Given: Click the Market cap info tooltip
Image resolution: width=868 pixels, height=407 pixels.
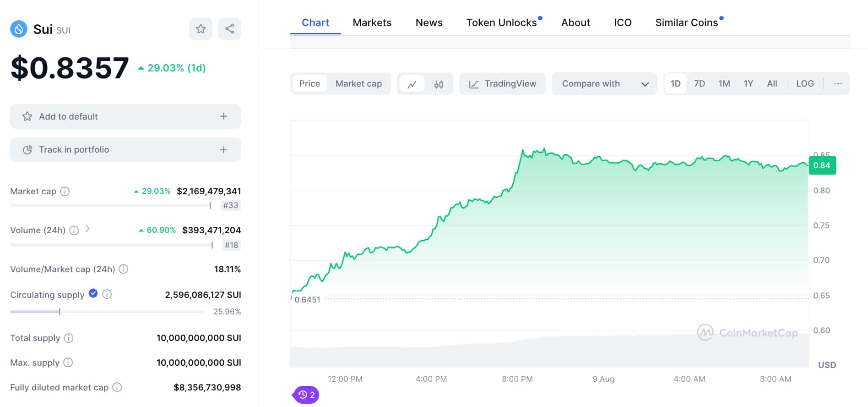Looking at the screenshot, I should 65,192.
